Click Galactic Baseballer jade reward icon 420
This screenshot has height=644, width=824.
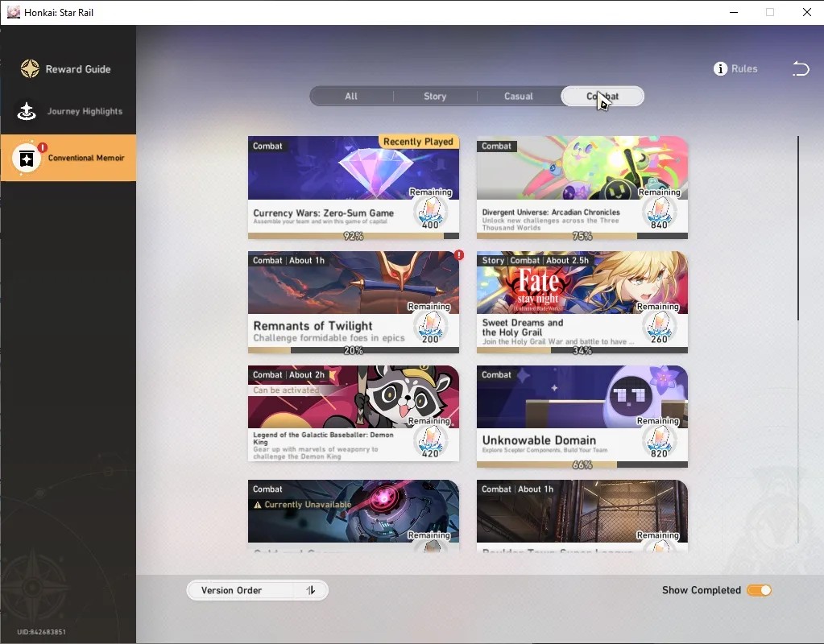[430, 442]
